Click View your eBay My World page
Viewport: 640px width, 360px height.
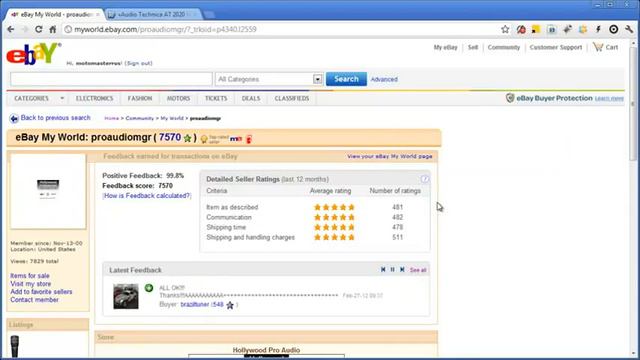pyautogui.click(x=389, y=156)
